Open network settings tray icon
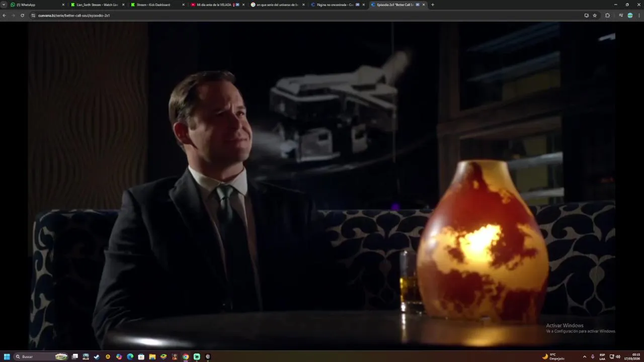Screen dimensions: 644x362 (612, 356)
